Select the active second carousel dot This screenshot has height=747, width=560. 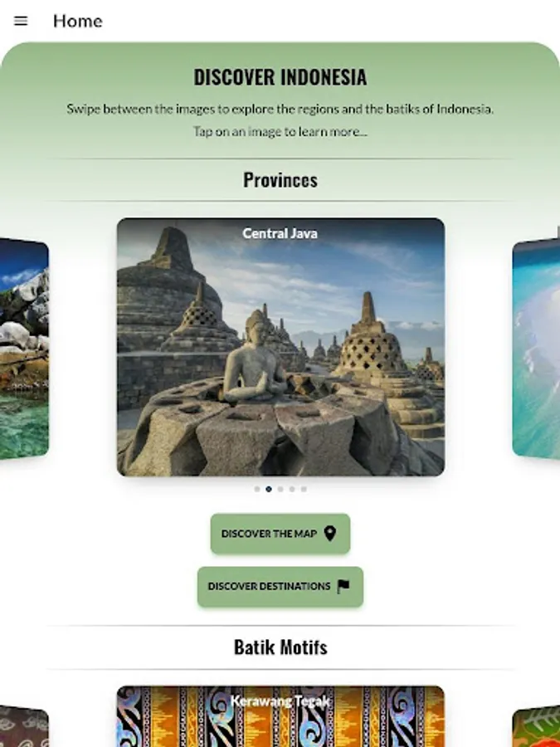click(x=269, y=489)
